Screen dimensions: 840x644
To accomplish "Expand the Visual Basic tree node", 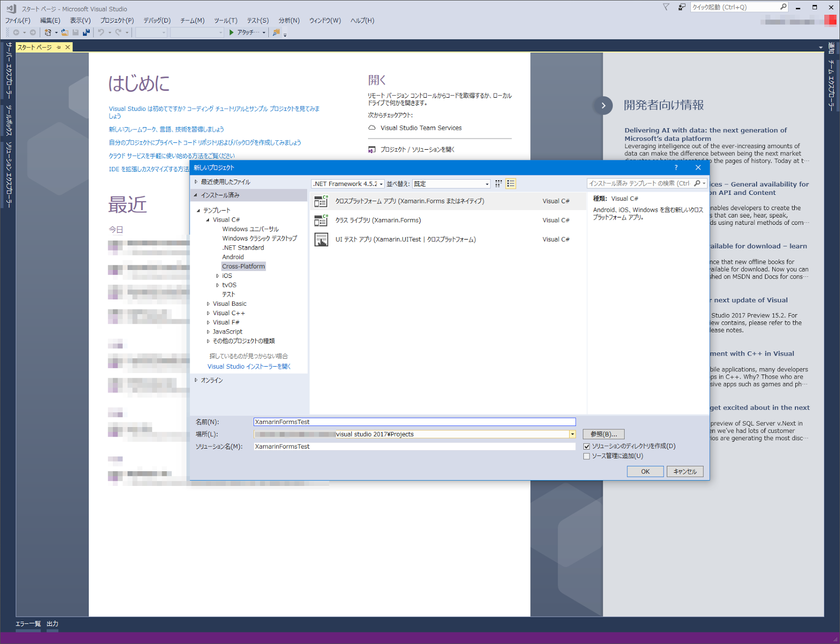I will point(208,304).
